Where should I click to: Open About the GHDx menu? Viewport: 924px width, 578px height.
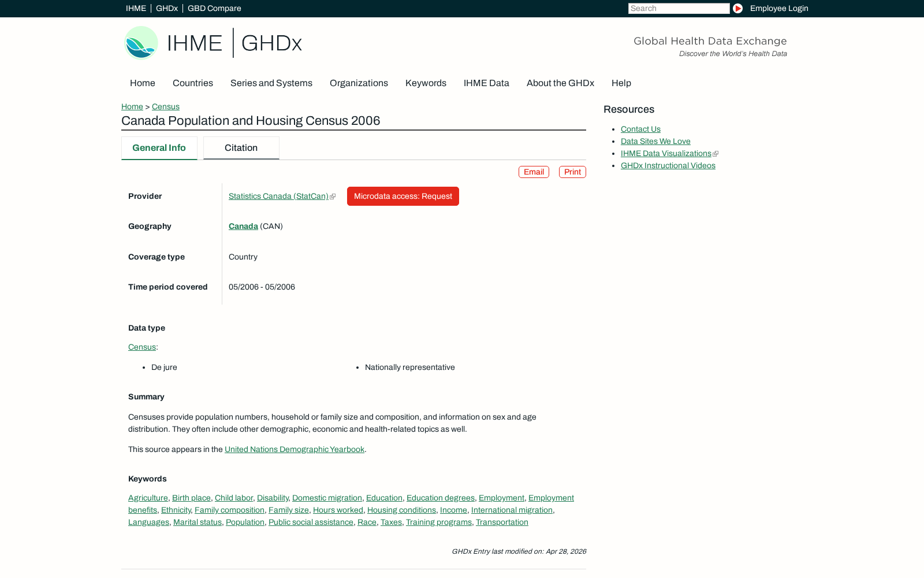[560, 83]
